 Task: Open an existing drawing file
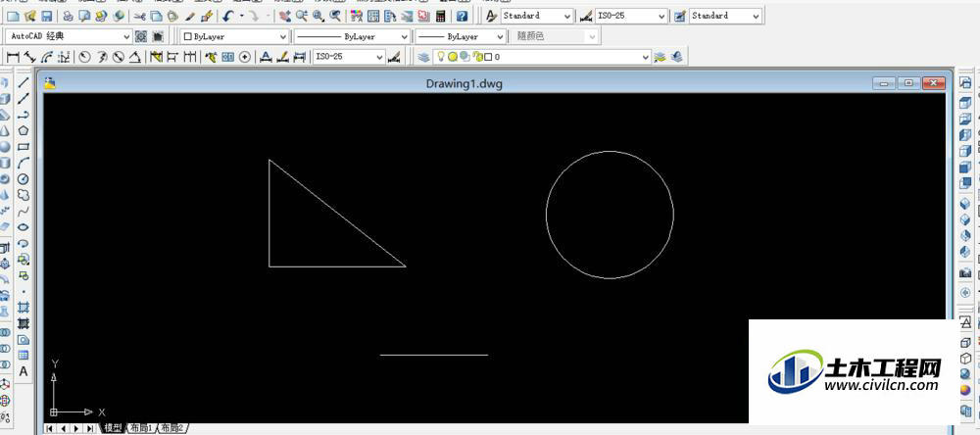click(29, 17)
